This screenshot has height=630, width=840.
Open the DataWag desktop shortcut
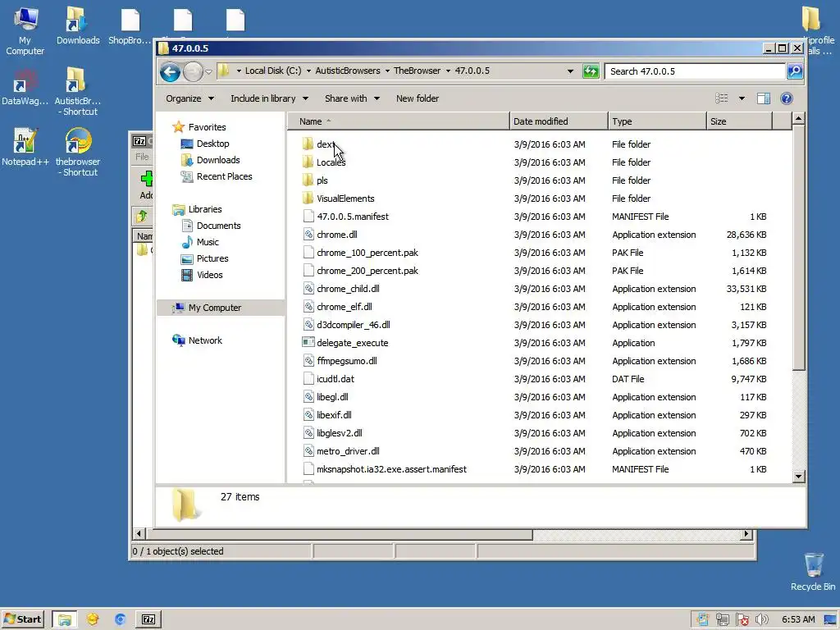tap(25, 86)
